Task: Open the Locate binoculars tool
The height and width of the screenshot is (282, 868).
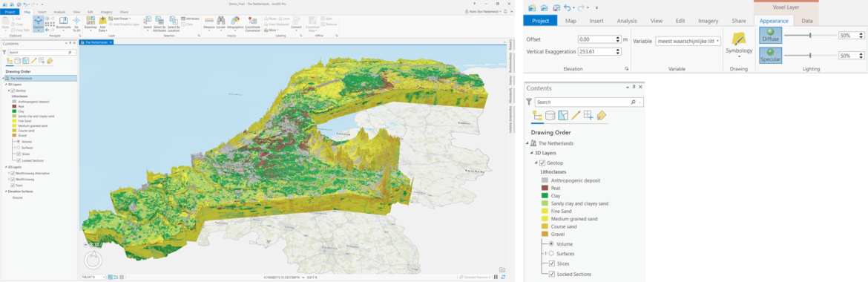Action: [x=220, y=23]
